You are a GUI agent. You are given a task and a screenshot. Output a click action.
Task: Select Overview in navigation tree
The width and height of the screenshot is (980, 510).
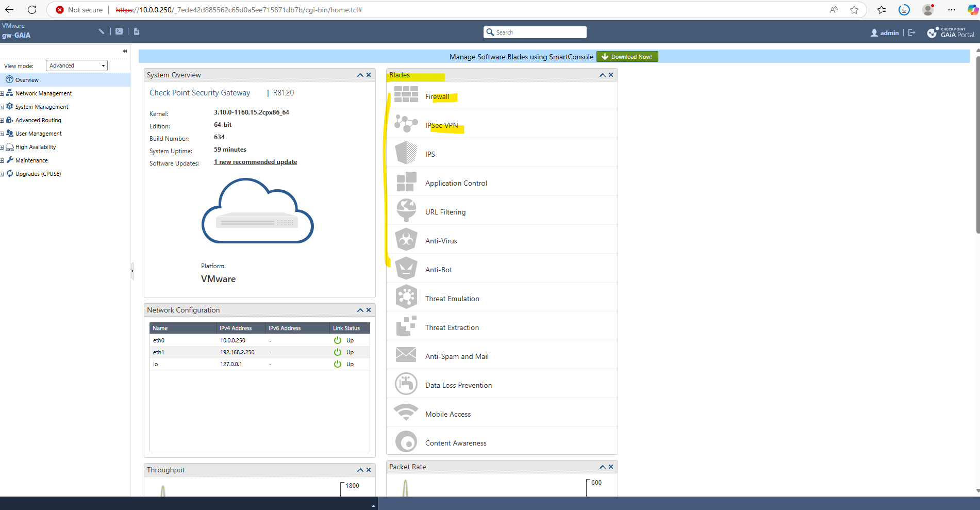65,80
